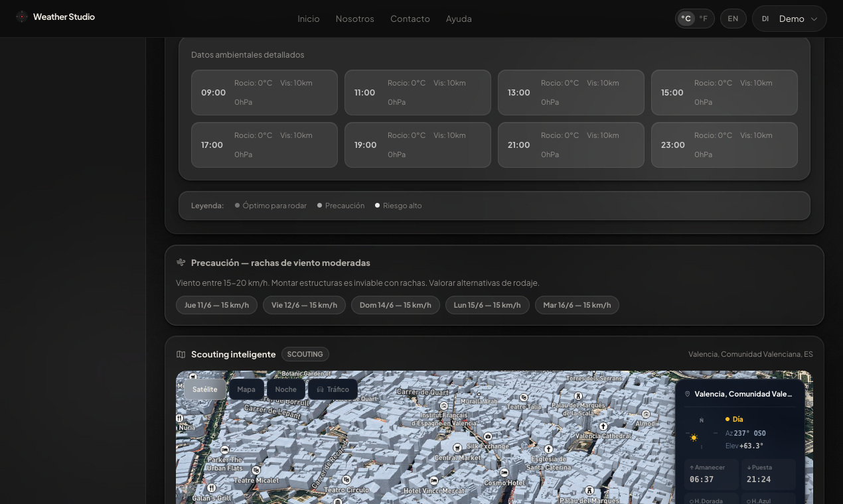The width and height of the screenshot is (843, 504).
Task: Click the Día status label
Action: click(x=734, y=419)
